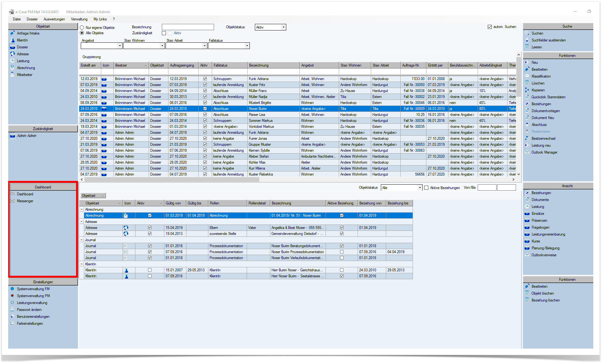This screenshot has width=604, height=364.
Task: Toggle Aktiv checkbox for KlientIn 15.01.2007 row
Action: 150,270
